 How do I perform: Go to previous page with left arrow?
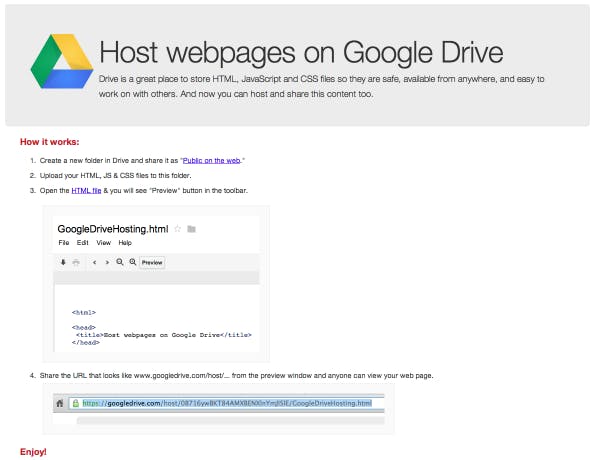point(94,262)
